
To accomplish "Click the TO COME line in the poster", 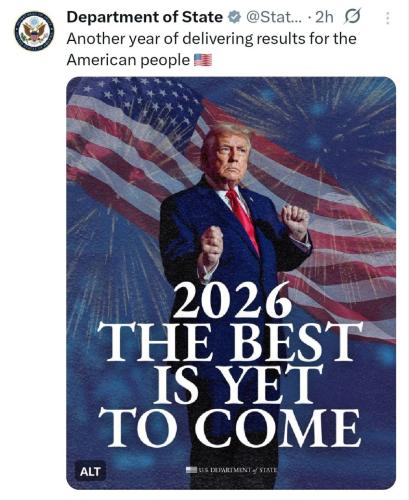I will [x=230, y=428].
